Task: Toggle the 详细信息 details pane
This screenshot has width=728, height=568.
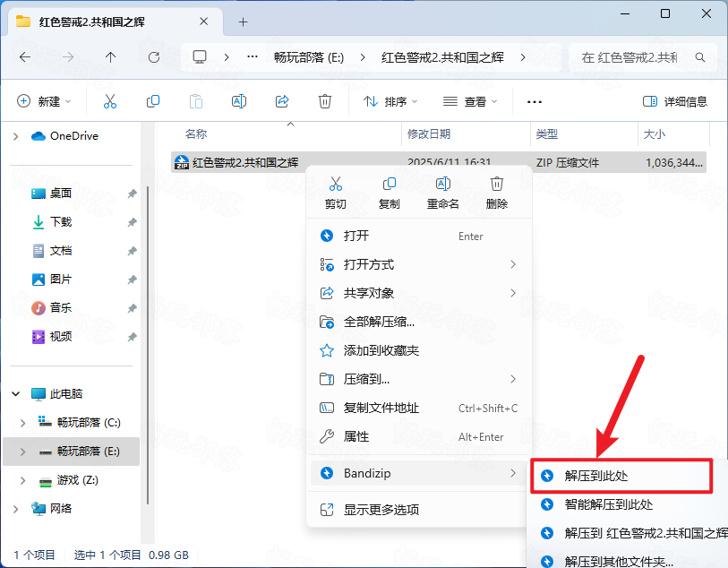Action: point(674,101)
